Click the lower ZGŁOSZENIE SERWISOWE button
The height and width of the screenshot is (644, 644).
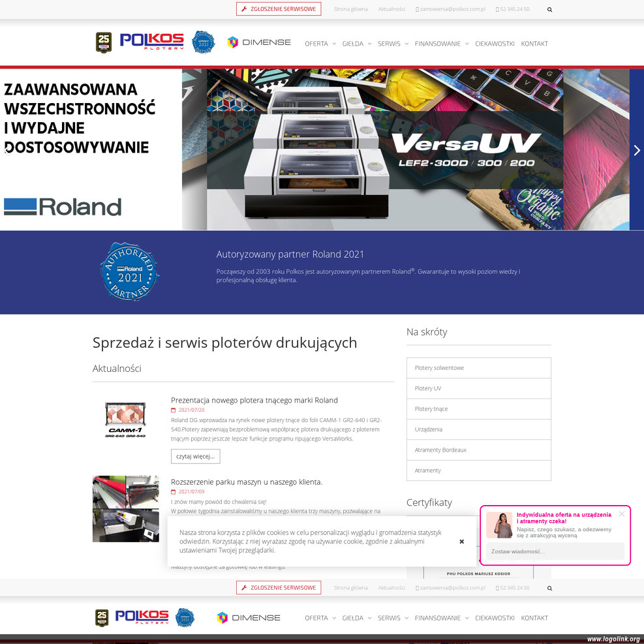tap(279, 587)
